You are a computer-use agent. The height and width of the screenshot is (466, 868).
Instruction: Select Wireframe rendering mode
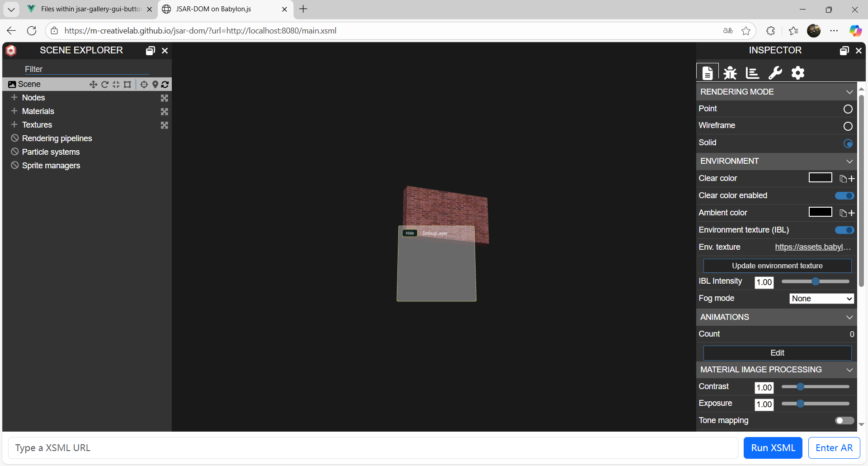pyautogui.click(x=848, y=126)
